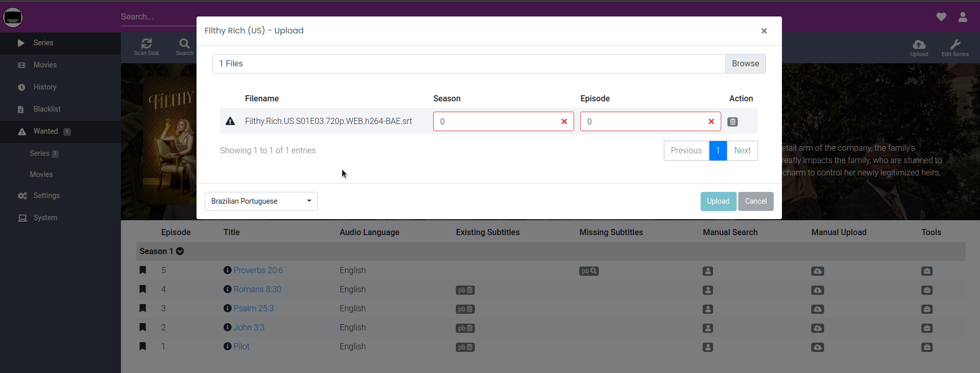Click the Upload cloud toolbar icon

click(x=919, y=47)
